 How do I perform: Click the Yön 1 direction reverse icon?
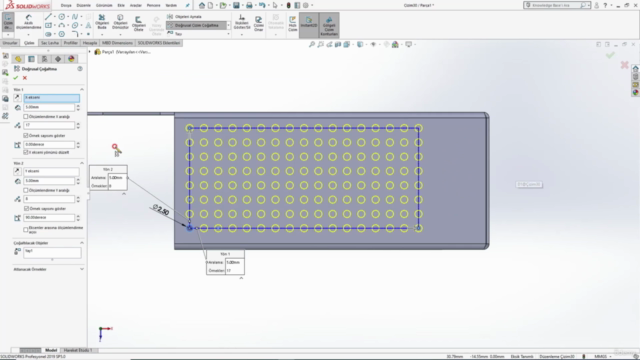point(17,98)
